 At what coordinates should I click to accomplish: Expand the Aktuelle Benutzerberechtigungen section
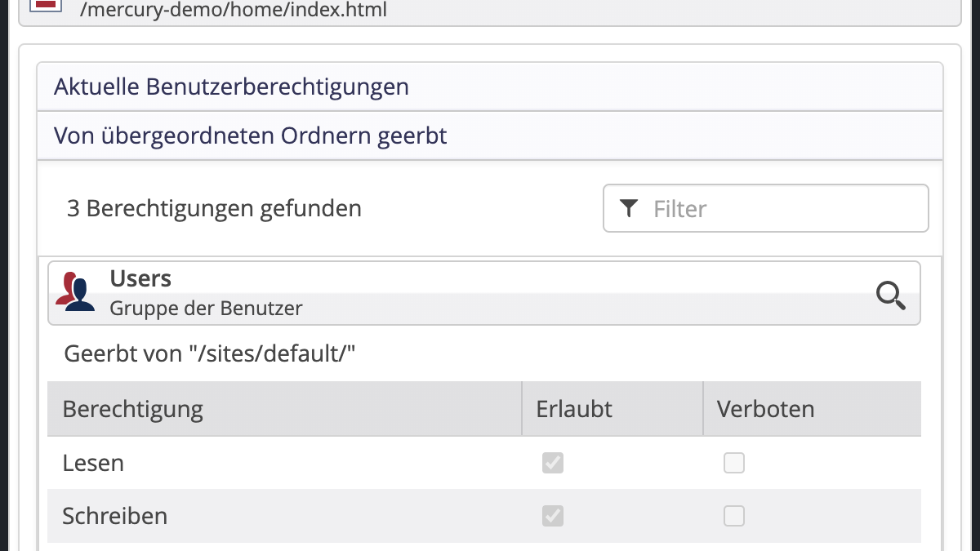tap(231, 86)
